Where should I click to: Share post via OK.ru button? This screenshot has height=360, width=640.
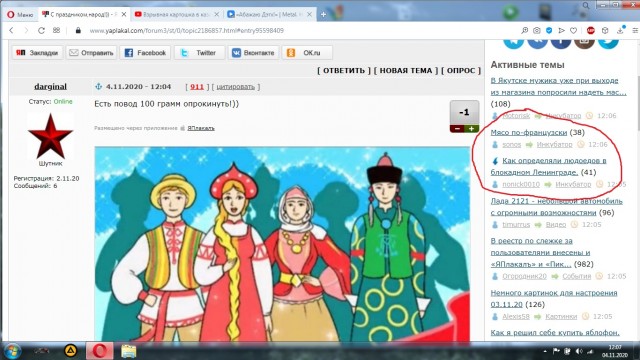click(x=307, y=53)
